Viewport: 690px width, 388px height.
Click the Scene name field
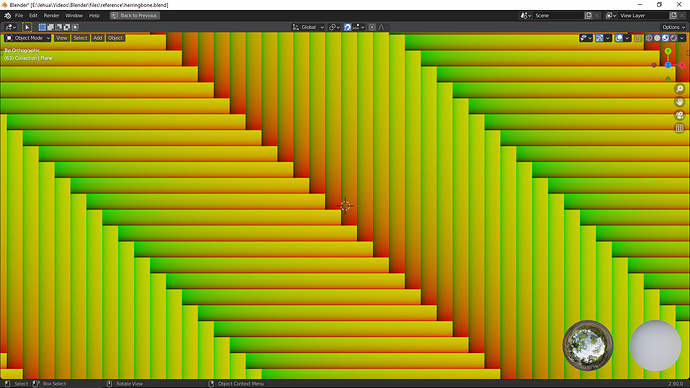click(558, 15)
